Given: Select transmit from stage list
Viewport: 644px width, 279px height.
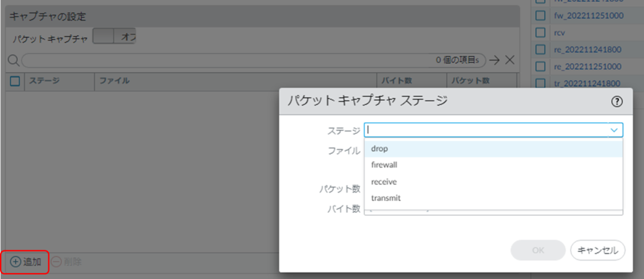Looking at the screenshot, I should tap(494, 198).
